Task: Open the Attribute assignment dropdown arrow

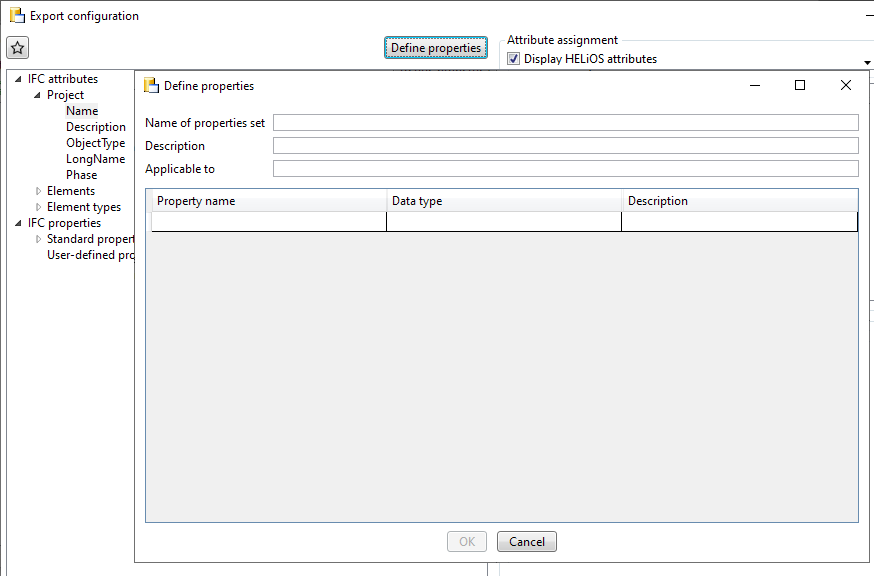Action: (x=867, y=62)
